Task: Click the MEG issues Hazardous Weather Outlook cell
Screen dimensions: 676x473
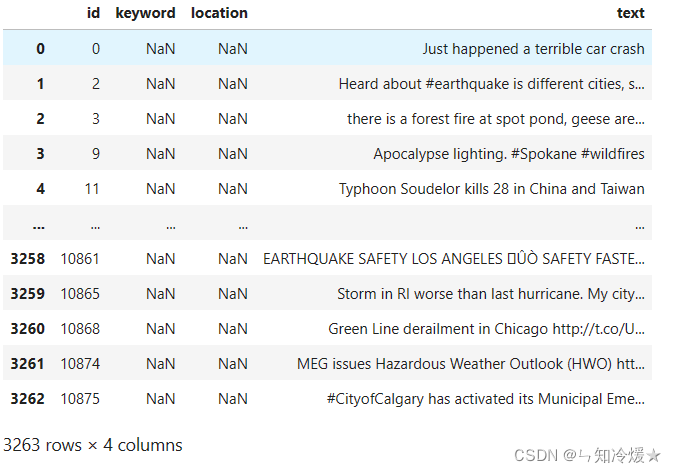Action: click(x=471, y=364)
